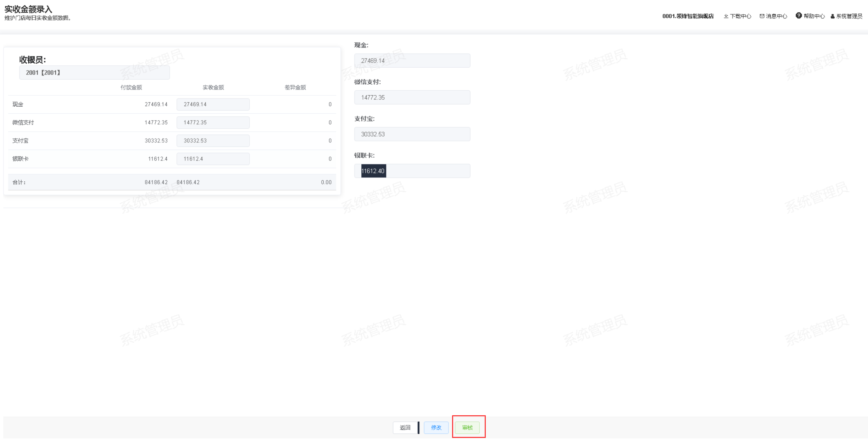This screenshot has height=439, width=868.
Task: Click the 支付宝 实收金额 table input
Action: point(213,141)
